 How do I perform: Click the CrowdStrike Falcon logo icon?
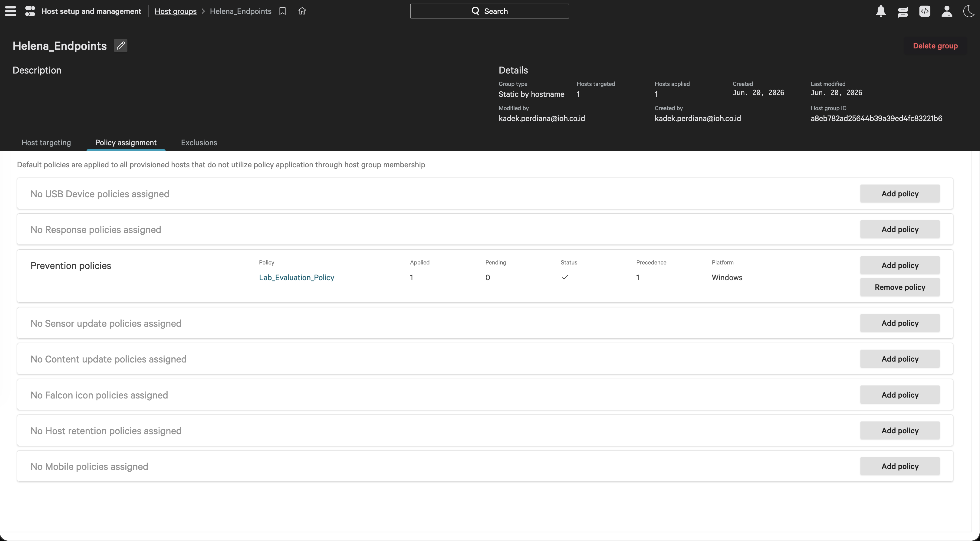[30, 11]
